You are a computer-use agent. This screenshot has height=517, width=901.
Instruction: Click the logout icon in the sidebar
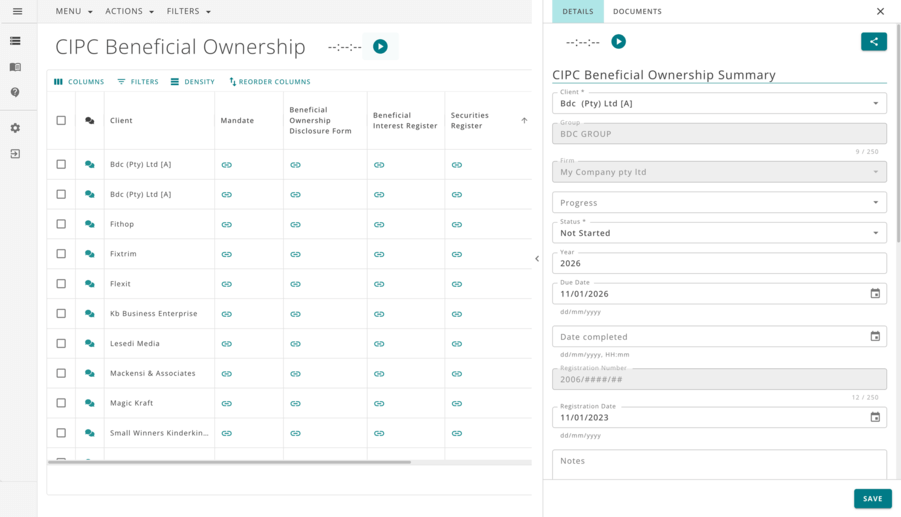pyautogui.click(x=15, y=154)
